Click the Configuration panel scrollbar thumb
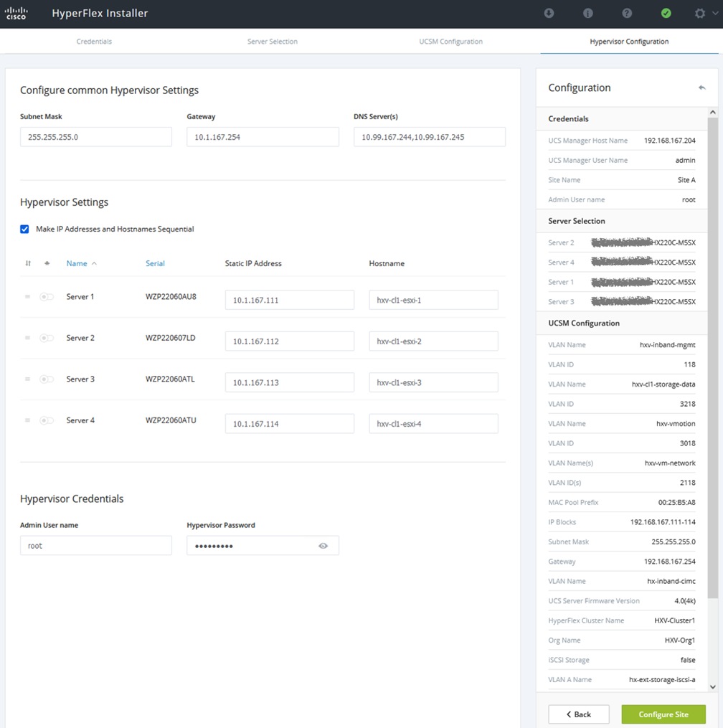This screenshot has height=728, width=723. point(712,357)
